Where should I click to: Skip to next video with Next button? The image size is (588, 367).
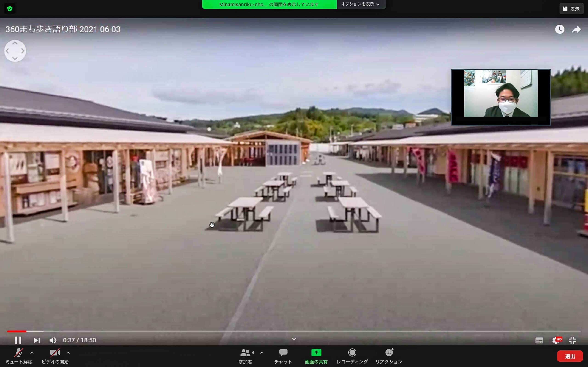(x=37, y=340)
